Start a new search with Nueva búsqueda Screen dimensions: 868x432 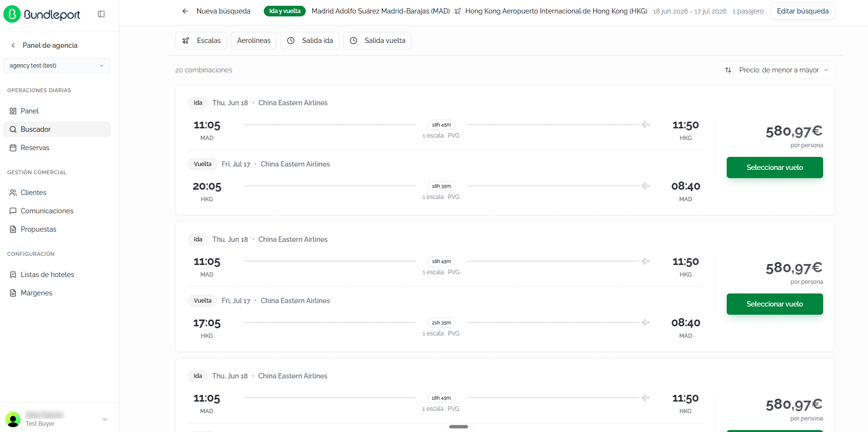(x=223, y=11)
